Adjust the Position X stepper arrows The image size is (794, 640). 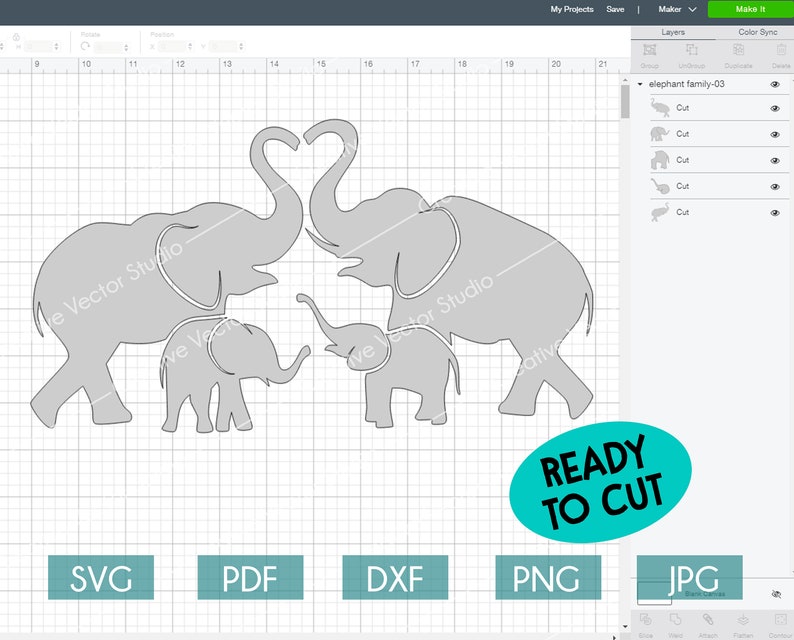coord(190,47)
